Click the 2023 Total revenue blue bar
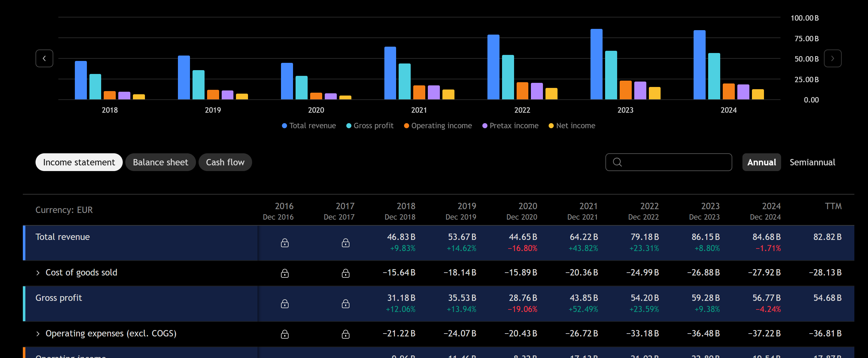The image size is (868, 358). (596, 64)
